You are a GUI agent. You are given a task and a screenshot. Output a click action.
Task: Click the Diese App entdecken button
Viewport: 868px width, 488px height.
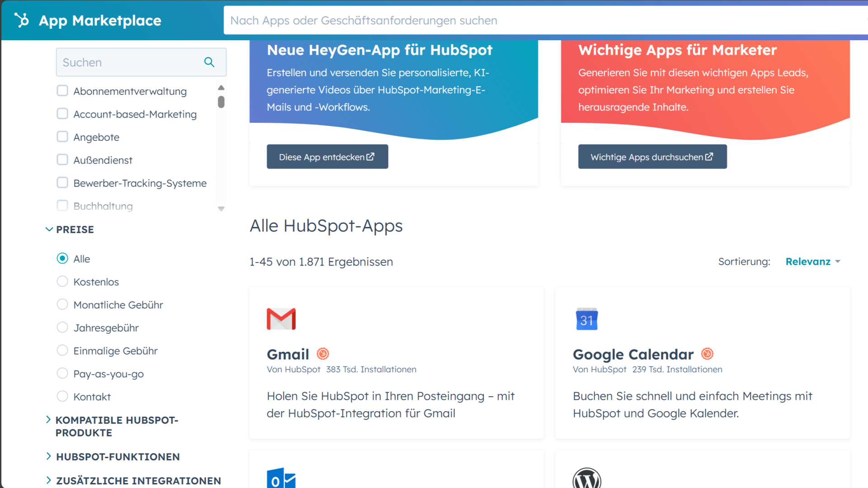click(327, 157)
